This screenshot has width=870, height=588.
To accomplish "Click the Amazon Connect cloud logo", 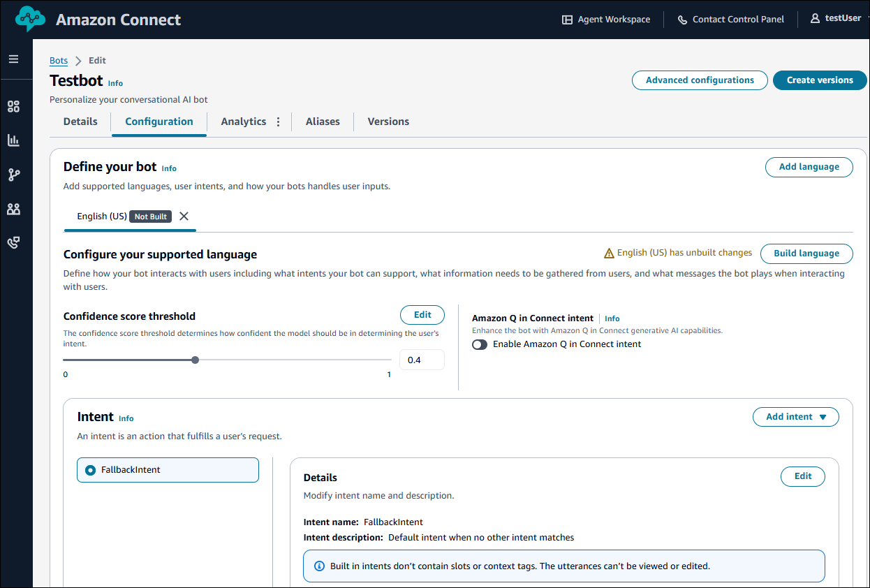I will click(30, 20).
